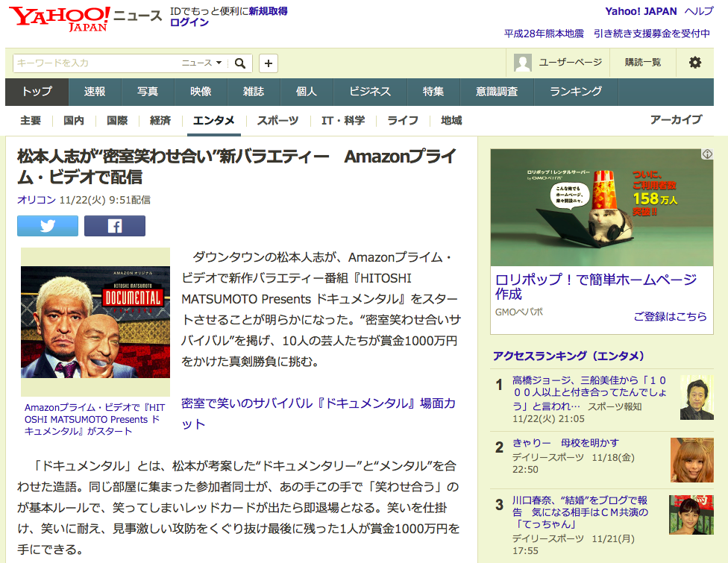Open the ランキング tab
The image size is (728, 563).
click(x=576, y=92)
